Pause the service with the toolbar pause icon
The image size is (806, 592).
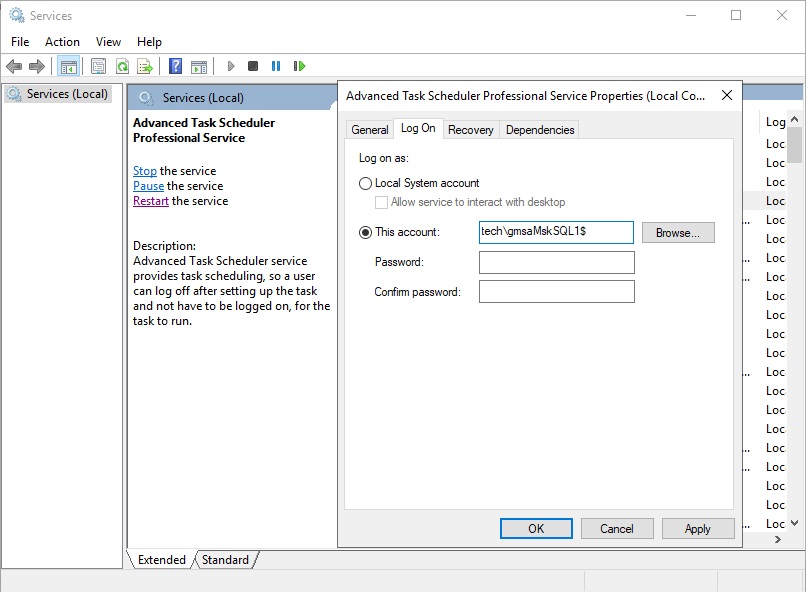click(x=274, y=66)
